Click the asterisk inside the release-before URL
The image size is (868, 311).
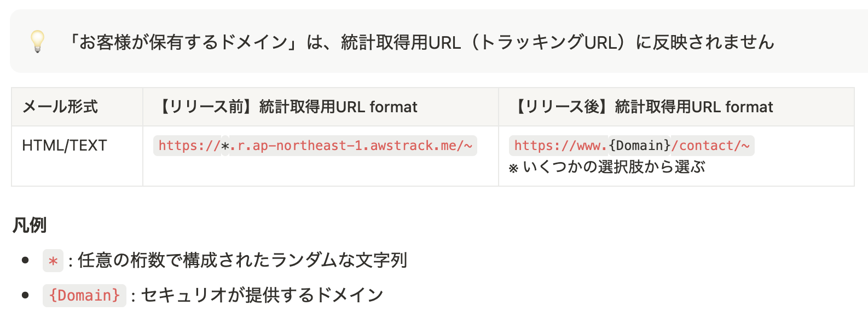coord(225,146)
